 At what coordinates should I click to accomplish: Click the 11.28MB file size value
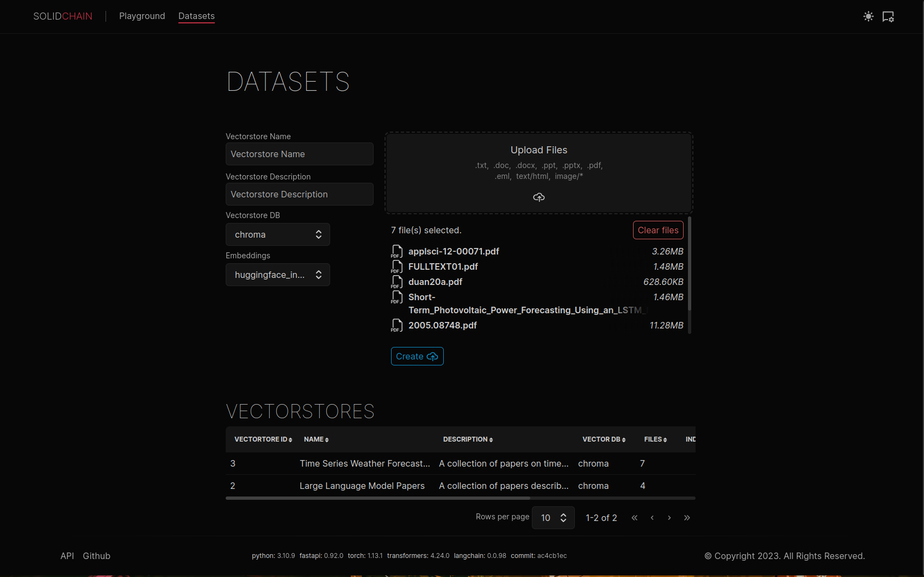pyautogui.click(x=666, y=325)
